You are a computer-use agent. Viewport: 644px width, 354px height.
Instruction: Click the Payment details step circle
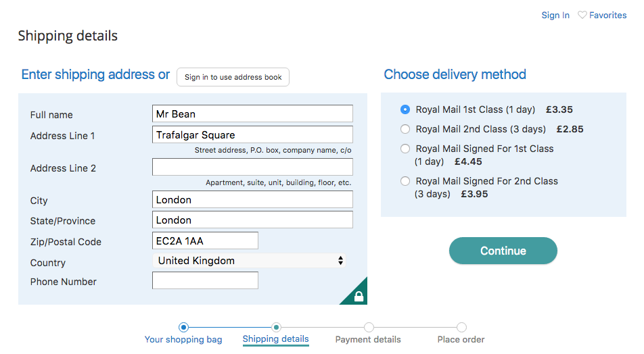(369, 328)
